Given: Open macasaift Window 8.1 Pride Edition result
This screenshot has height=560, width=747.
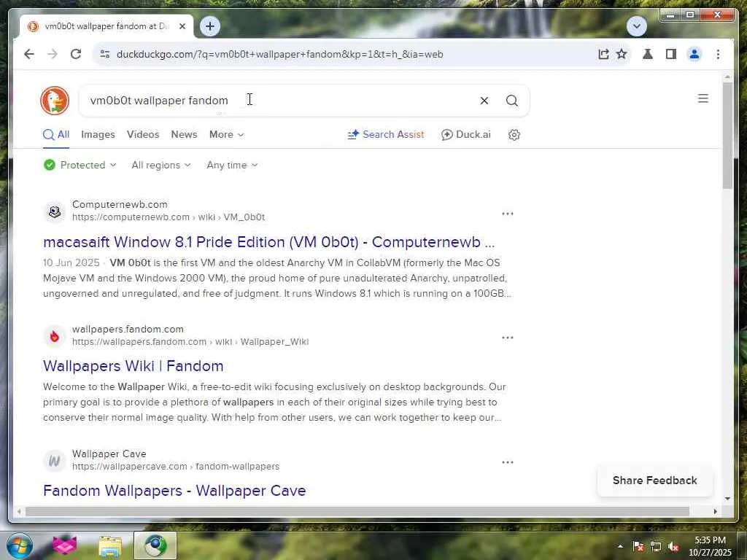Looking at the screenshot, I should pyautogui.click(x=269, y=242).
